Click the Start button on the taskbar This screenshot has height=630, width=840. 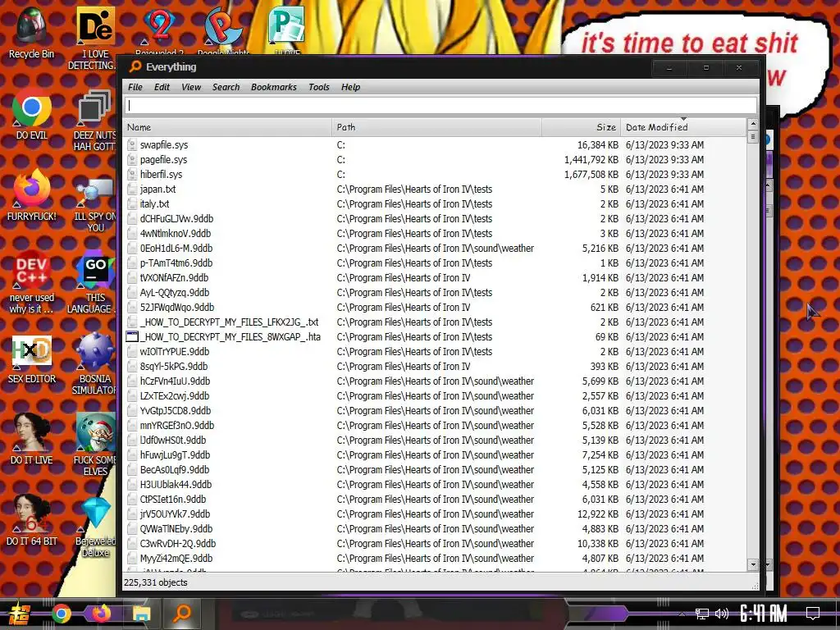[20, 614]
